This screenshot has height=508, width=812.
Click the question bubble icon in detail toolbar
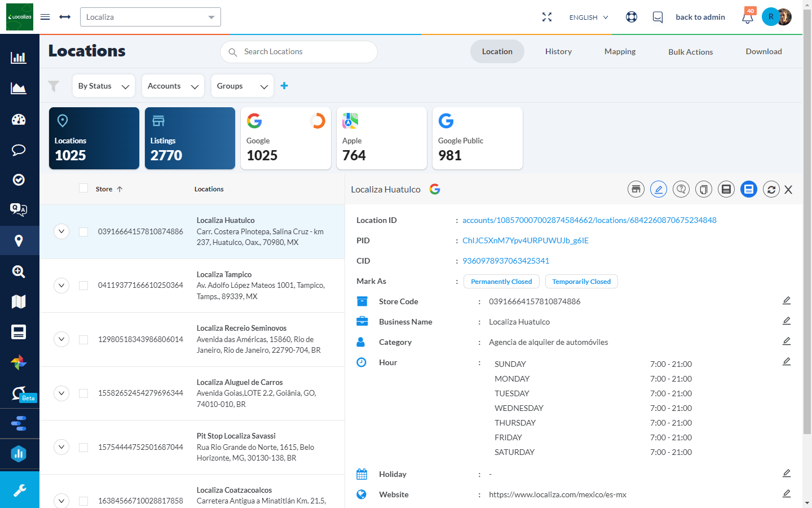tap(681, 189)
